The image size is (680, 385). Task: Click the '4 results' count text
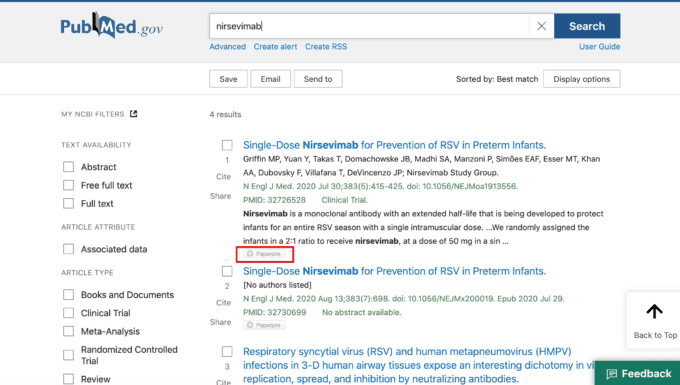(225, 114)
